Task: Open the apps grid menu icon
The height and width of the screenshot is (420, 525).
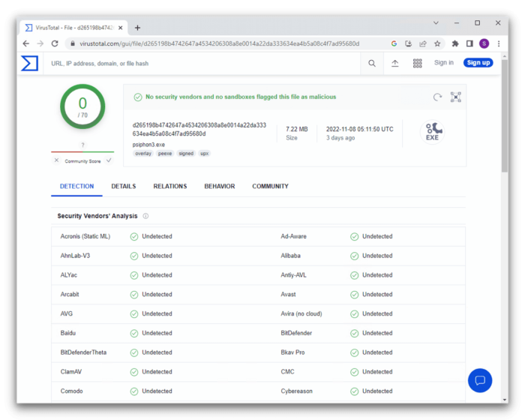Action: (x=418, y=64)
